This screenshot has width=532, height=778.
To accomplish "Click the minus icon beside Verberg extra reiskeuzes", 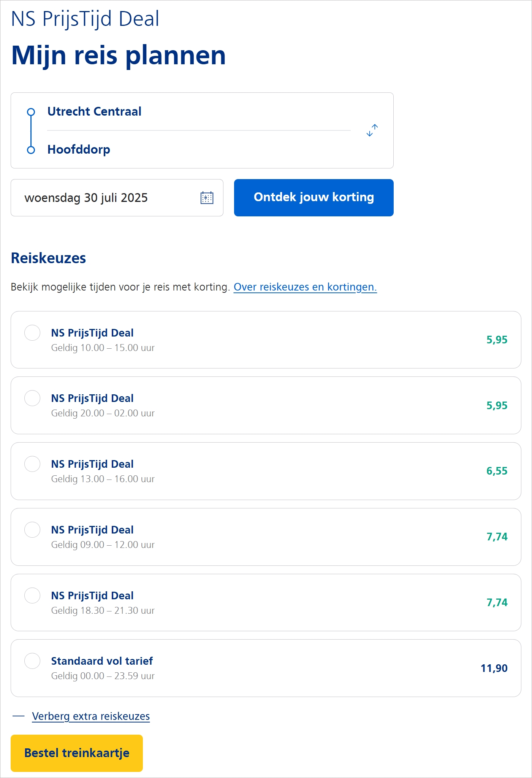I will click(19, 716).
